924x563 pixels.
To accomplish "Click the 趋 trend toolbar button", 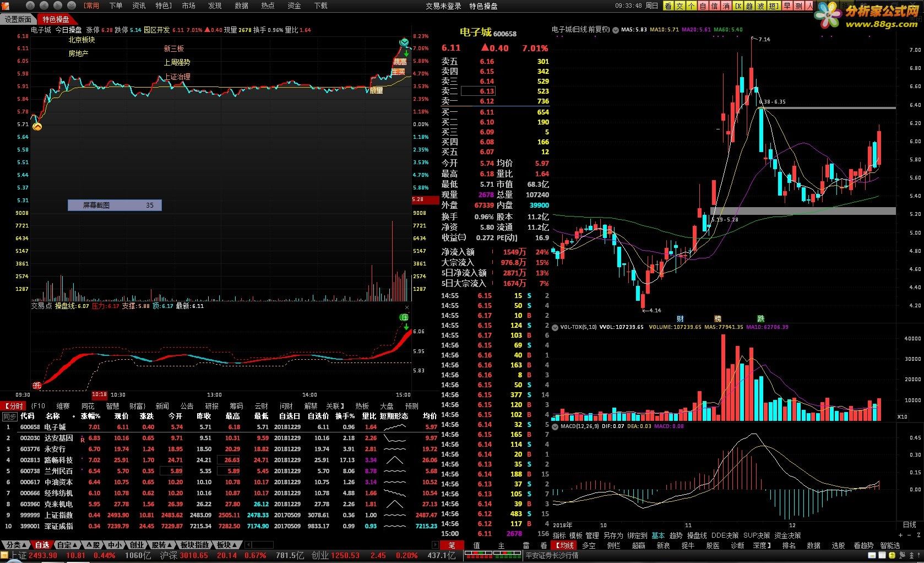I will coord(750,6).
